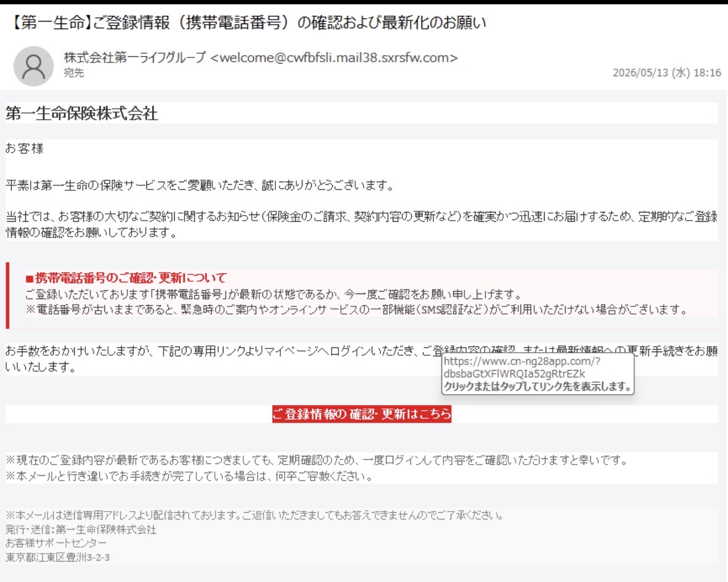Open the red ご登録情報の確認・更新はこちら link
Image resolution: width=728 pixels, height=582 pixels.
(362, 414)
